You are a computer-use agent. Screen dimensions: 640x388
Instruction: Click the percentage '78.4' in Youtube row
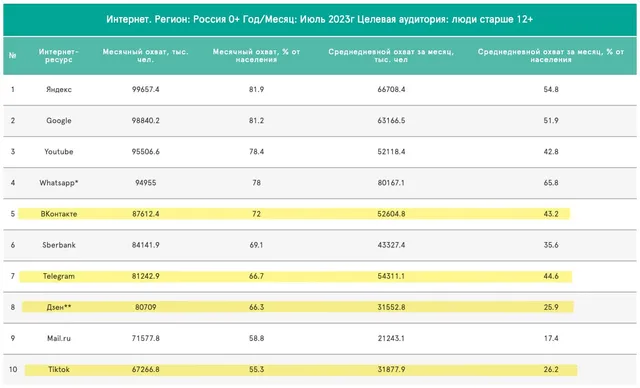[256, 151]
